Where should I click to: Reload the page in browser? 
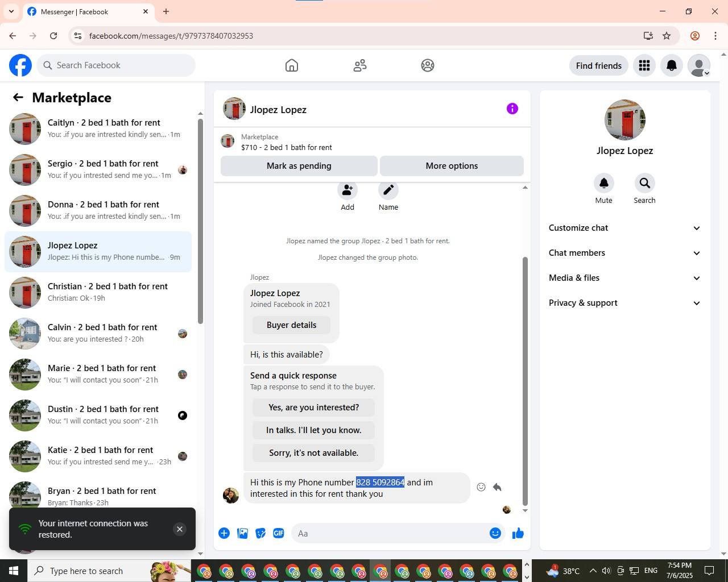(x=53, y=36)
